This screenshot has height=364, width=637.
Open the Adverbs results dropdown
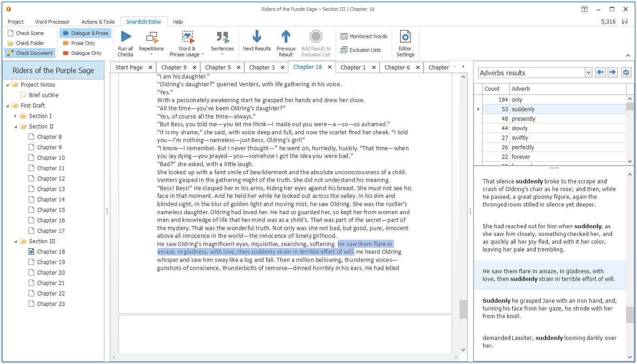click(x=588, y=72)
